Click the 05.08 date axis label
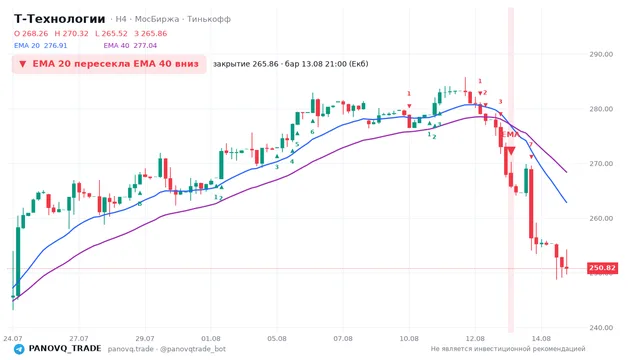 [277, 338]
